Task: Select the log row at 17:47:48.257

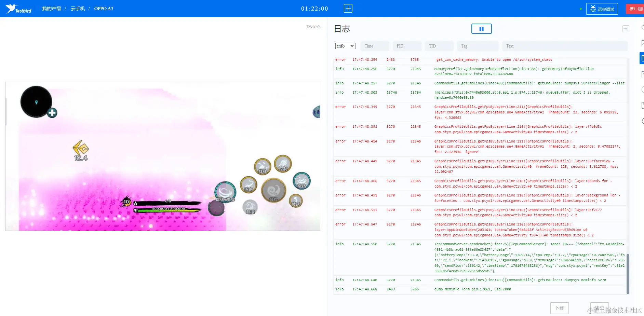Action: point(480,83)
